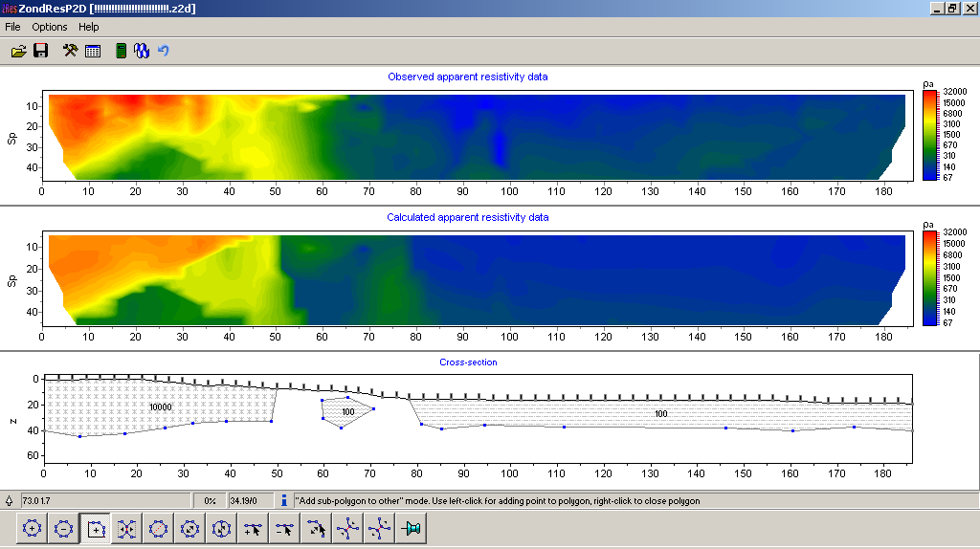The image size is (980, 549).
Task: Select the remove point cursor tool
Action: click(x=285, y=528)
